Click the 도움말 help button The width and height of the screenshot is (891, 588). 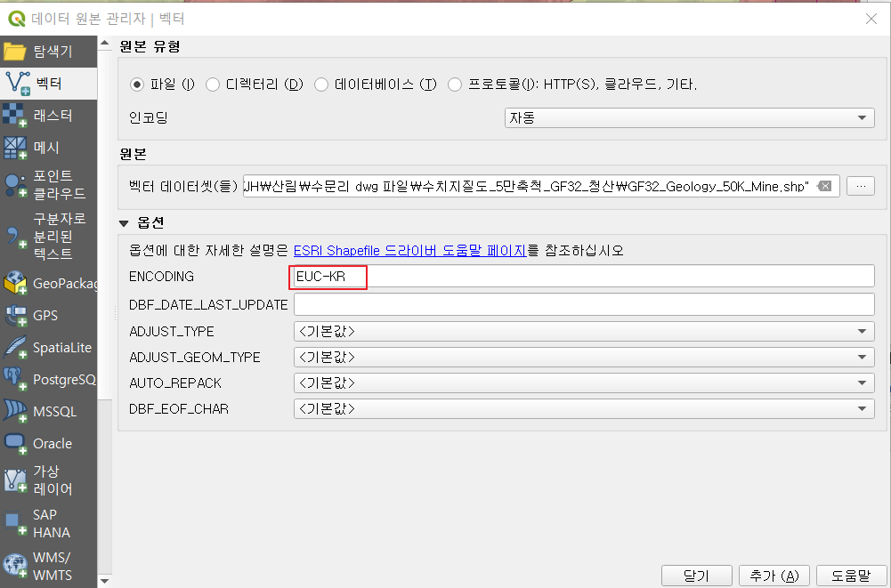coord(851,576)
